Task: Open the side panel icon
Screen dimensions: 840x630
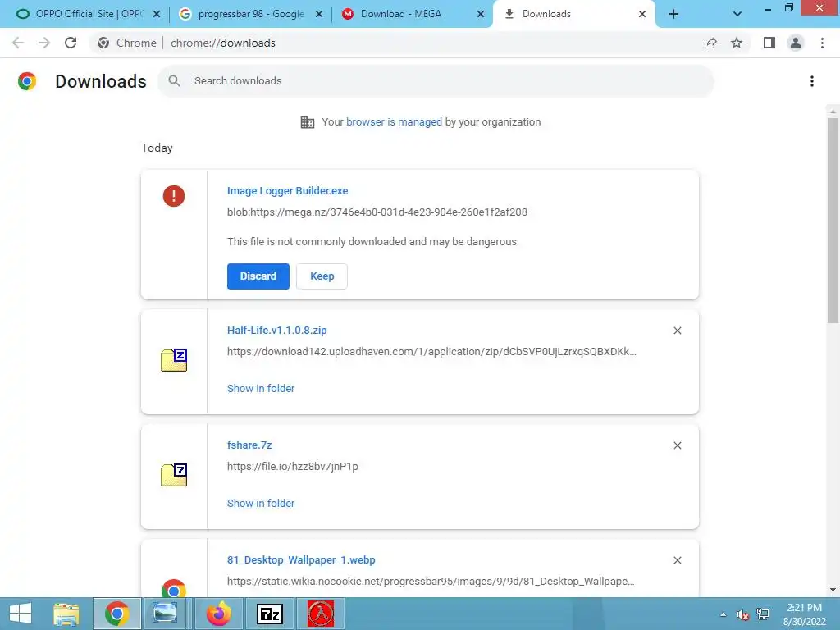Action: (x=769, y=43)
